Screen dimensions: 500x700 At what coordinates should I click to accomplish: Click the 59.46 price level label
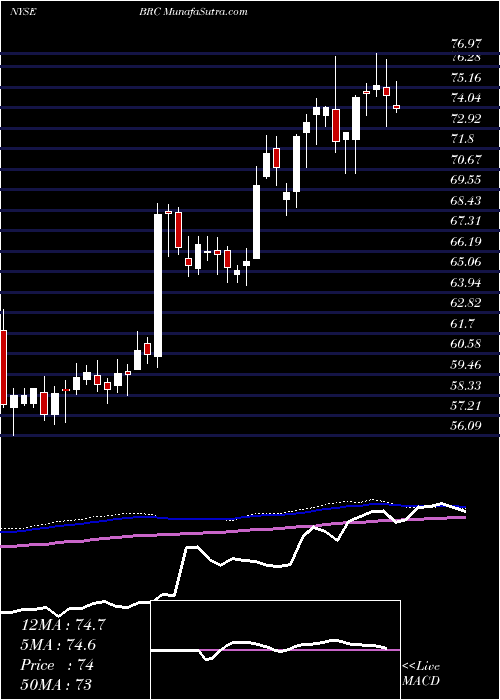coord(467,364)
